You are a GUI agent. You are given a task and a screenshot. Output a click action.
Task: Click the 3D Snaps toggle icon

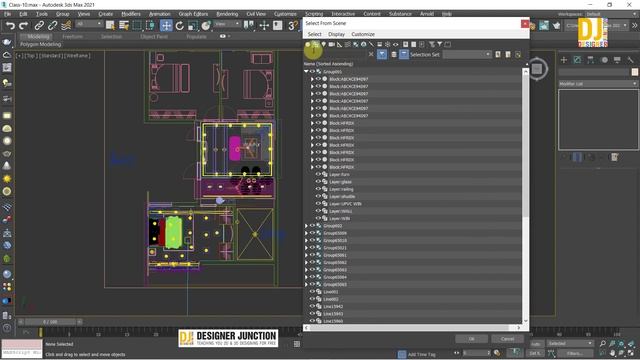(x=292, y=26)
